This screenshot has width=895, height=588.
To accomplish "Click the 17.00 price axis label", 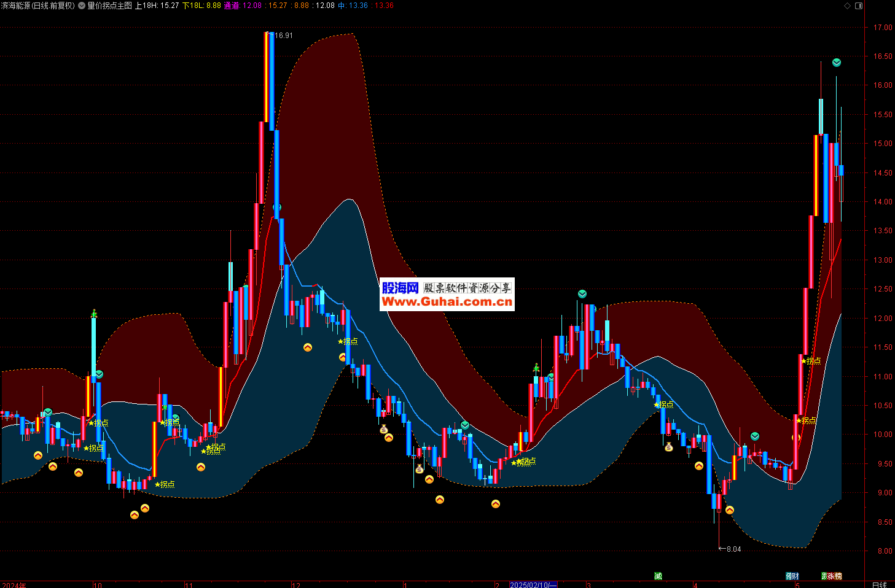I will [x=883, y=28].
